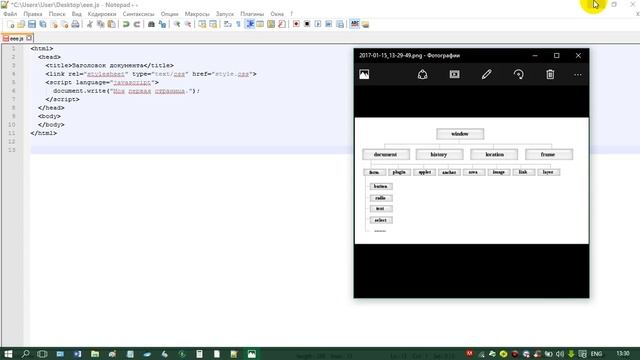This screenshot has height=360, width=640.
Task: Open the Опции menu
Action: pos(169,14)
